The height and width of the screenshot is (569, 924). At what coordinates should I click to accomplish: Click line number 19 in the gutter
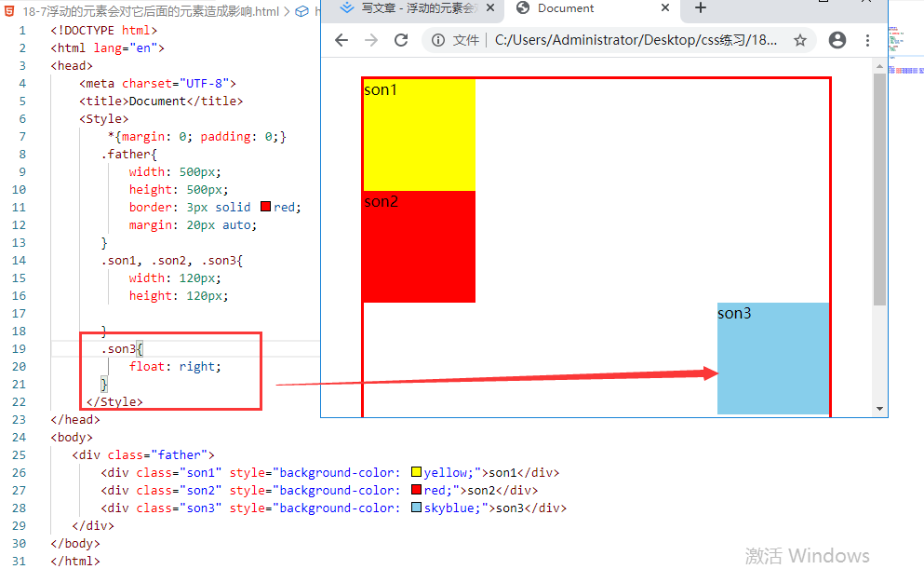pos(19,348)
